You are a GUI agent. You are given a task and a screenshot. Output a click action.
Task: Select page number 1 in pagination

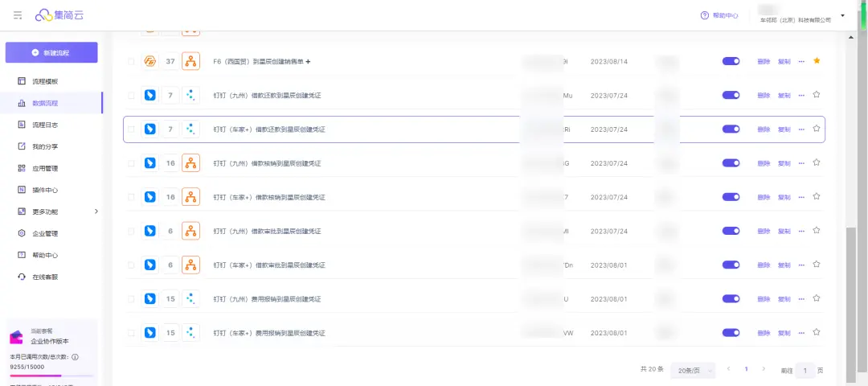(746, 369)
